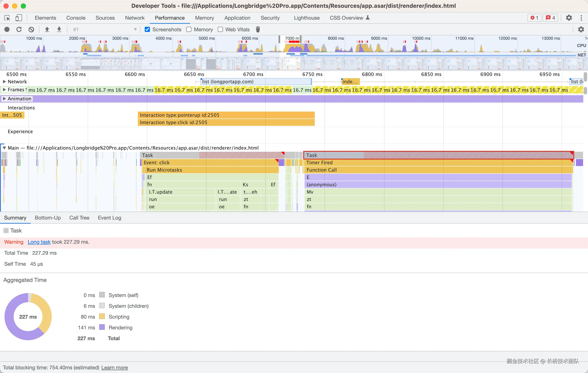This screenshot has height=373, width=588.
Task: Enable the Web Vitals checkbox
Action: click(x=220, y=30)
